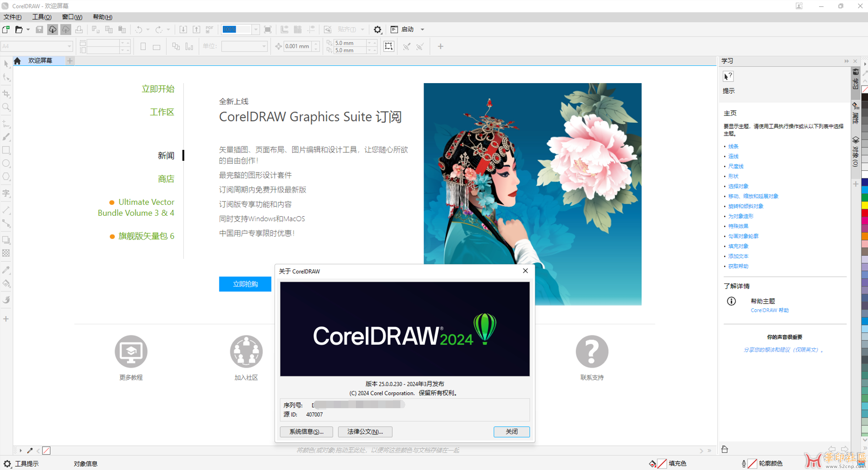Open the A4 page size dropdown

point(69,47)
